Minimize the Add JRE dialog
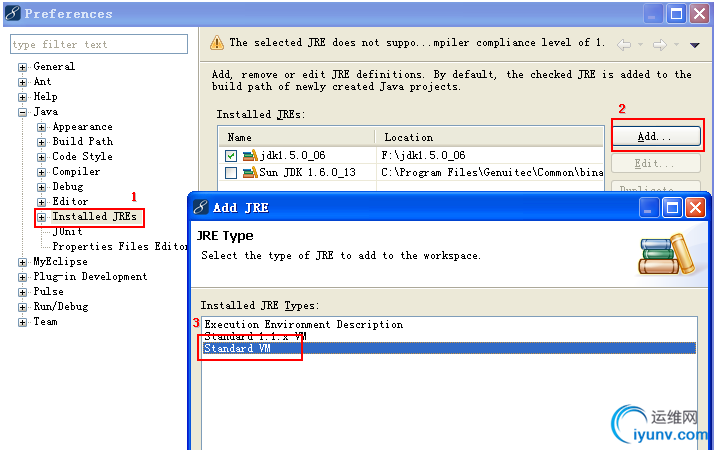714x451 pixels. (648, 208)
